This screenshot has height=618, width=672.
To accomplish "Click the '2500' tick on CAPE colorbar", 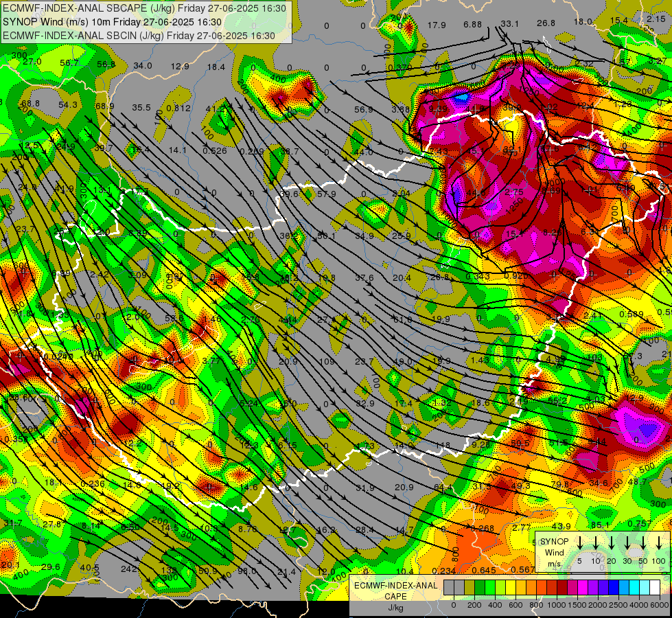I will (618, 605).
